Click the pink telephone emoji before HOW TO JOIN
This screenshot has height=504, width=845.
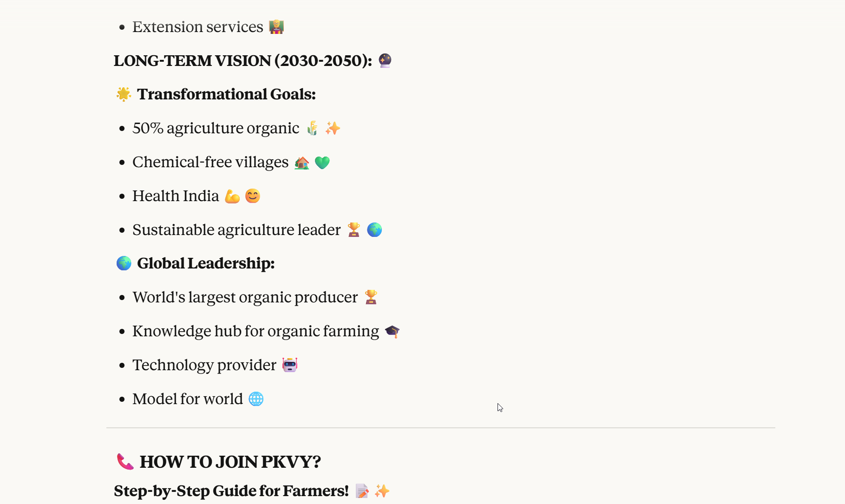coord(125,462)
